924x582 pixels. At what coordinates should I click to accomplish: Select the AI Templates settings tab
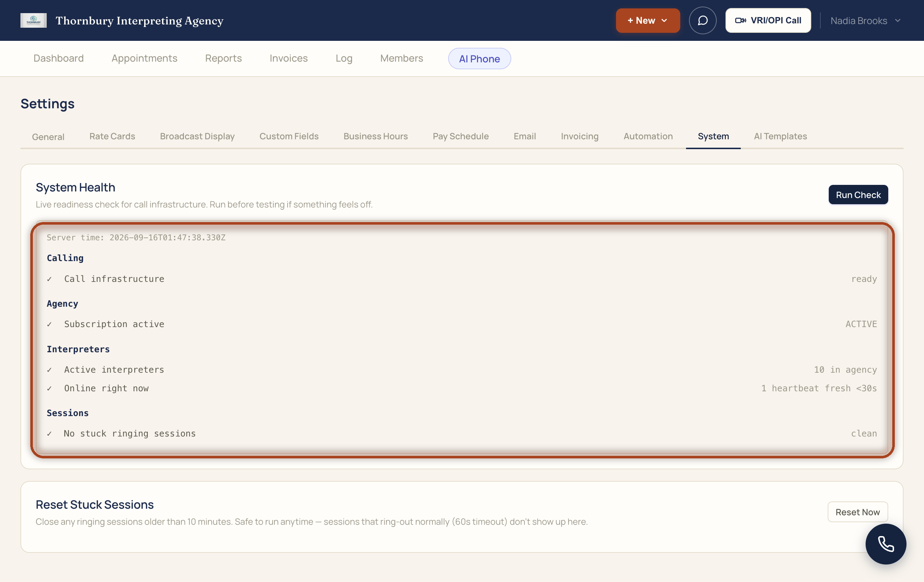coord(780,136)
